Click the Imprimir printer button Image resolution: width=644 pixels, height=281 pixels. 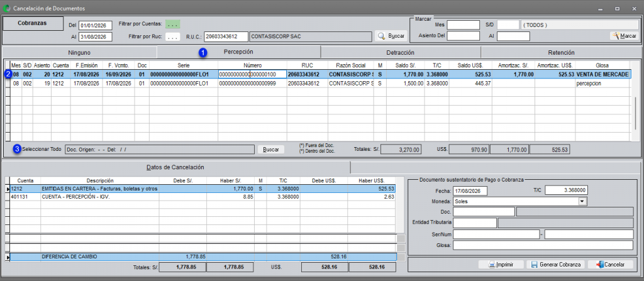pyautogui.click(x=501, y=265)
